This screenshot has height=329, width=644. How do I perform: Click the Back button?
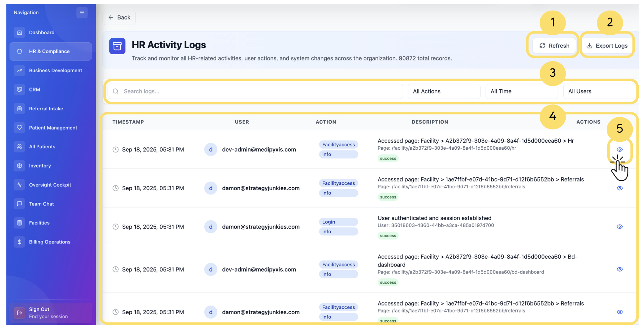click(x=119, y=18)
